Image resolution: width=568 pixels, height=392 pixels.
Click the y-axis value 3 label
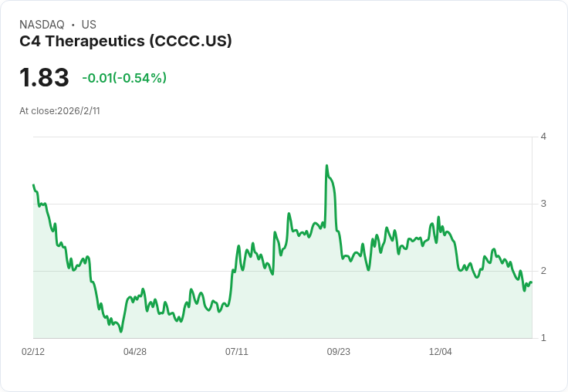point(543,204)
